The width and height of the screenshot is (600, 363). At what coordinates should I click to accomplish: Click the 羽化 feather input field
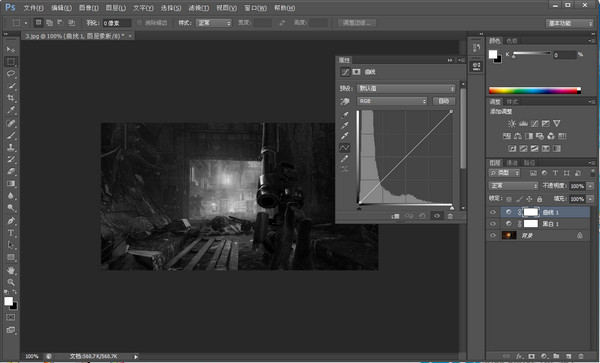[x=117, y=23]
